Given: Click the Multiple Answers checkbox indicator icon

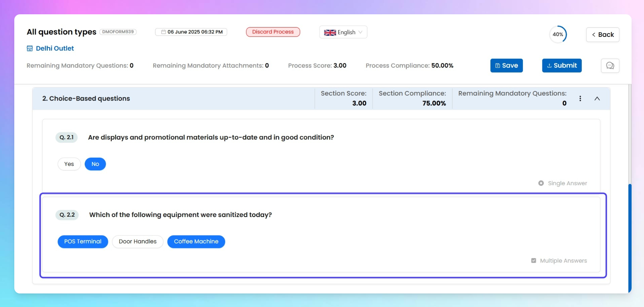Looking at the screenshot, I should point(533,261).
